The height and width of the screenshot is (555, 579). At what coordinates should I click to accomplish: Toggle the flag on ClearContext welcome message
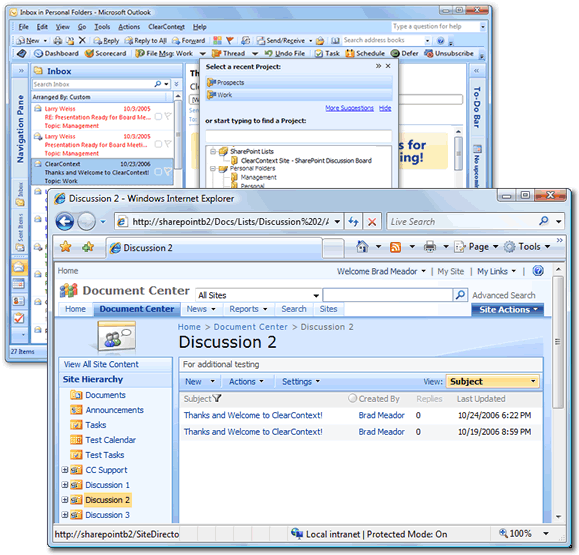click(168, 172)
